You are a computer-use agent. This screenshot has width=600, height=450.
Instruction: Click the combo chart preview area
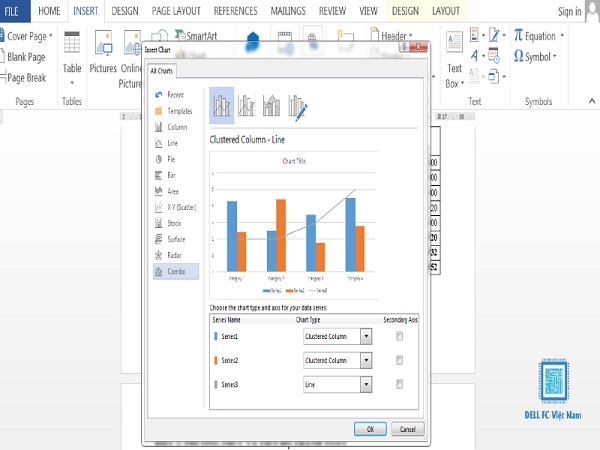click(294, 226)
